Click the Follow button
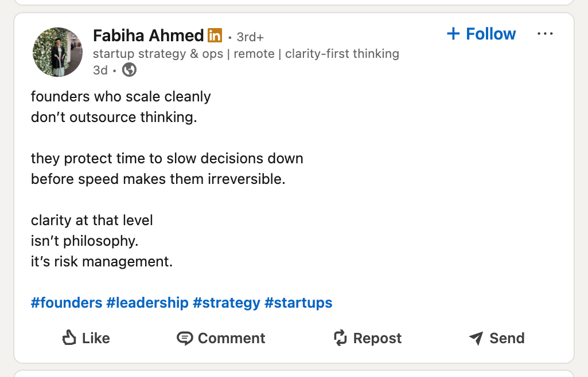 tap(481, 34)
